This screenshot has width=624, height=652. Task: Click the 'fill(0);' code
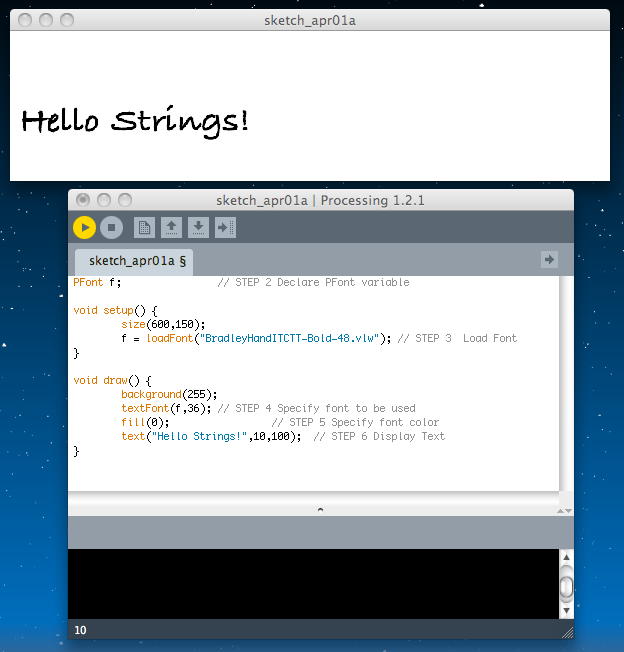(x=145, y=422)
